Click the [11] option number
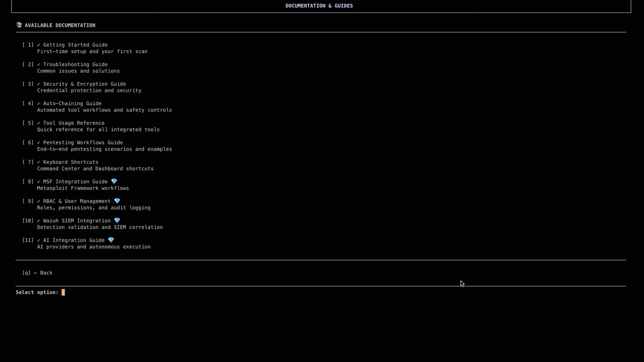 click(28, 240)
